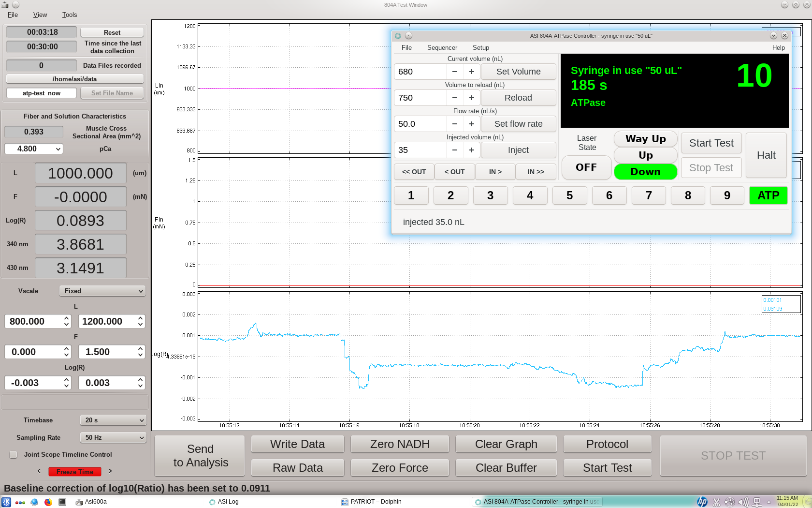Click the Flow rate 50.0 input field
Image resolution: width=812 pixels, height=508 pixels.
coord(420,124)
